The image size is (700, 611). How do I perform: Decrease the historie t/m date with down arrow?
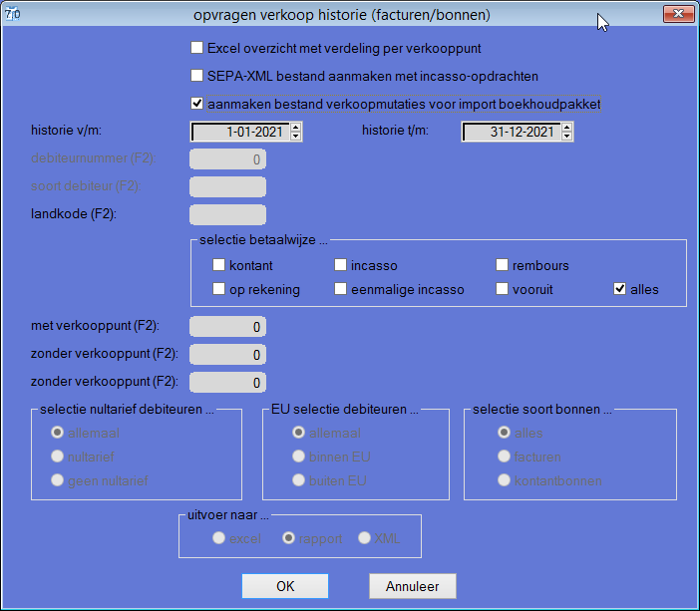pyautogui.click(x=567, y=137)
